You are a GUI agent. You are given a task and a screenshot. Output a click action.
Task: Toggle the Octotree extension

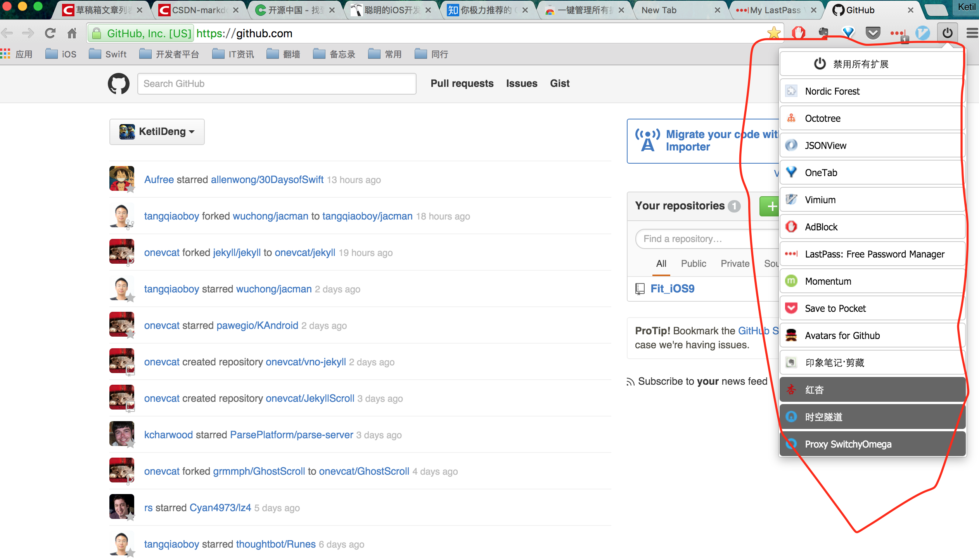click(872, 118)
